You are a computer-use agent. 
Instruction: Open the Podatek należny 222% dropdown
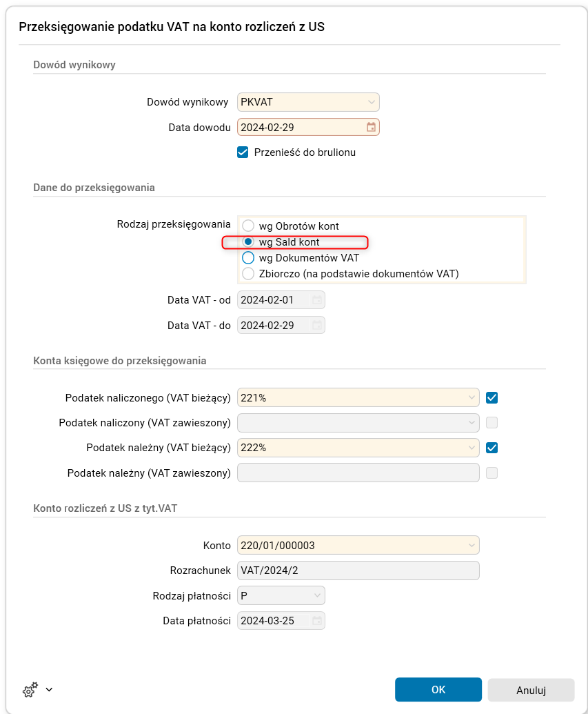click(x=472, y=448)
